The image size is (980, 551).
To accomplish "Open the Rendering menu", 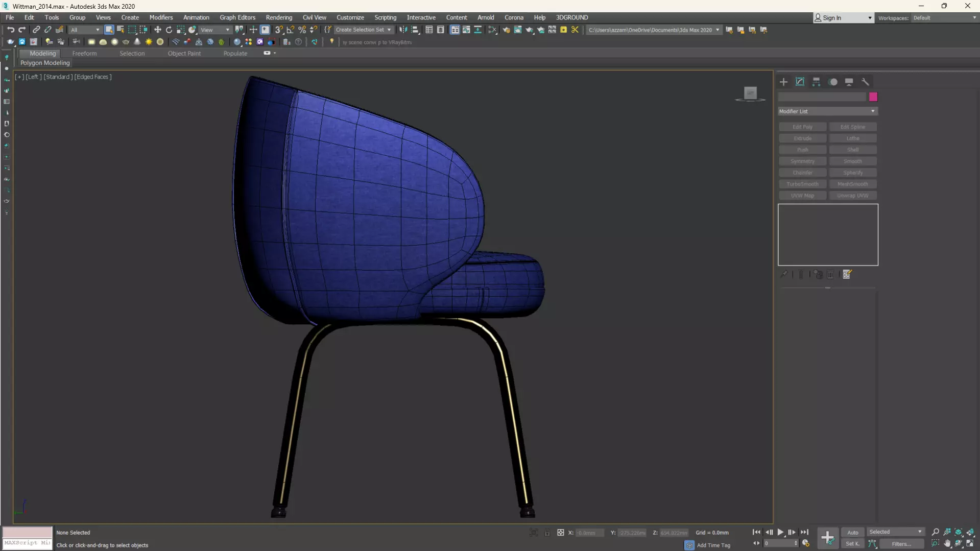I will (279, 17).
